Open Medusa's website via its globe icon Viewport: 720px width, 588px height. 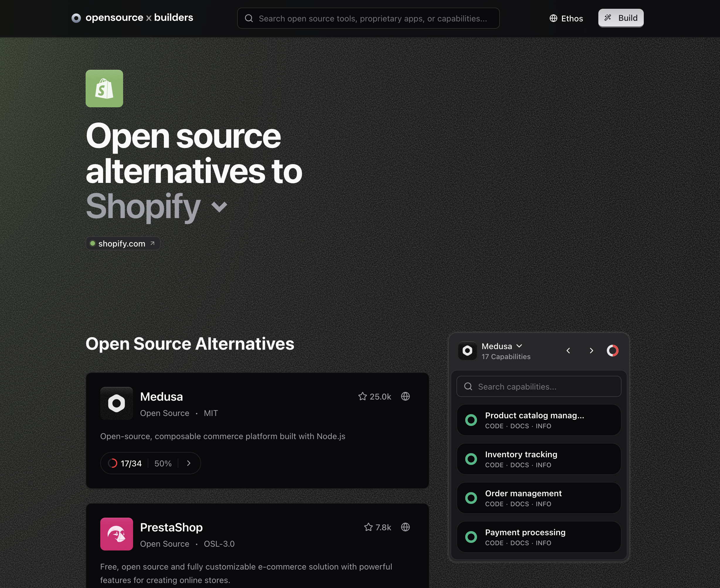click(405, 396)
